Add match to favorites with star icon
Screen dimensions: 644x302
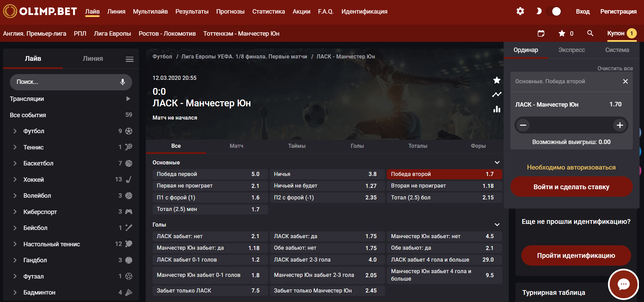point(497,80)
